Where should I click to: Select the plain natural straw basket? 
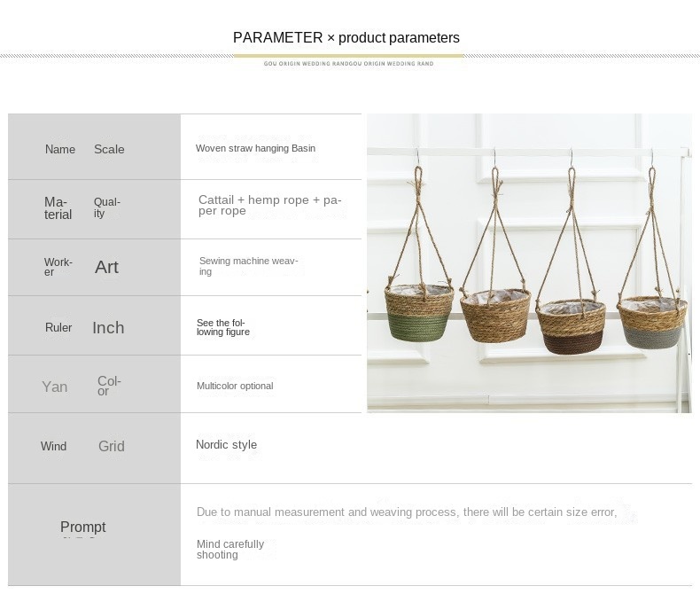click(x=495, y=316)
